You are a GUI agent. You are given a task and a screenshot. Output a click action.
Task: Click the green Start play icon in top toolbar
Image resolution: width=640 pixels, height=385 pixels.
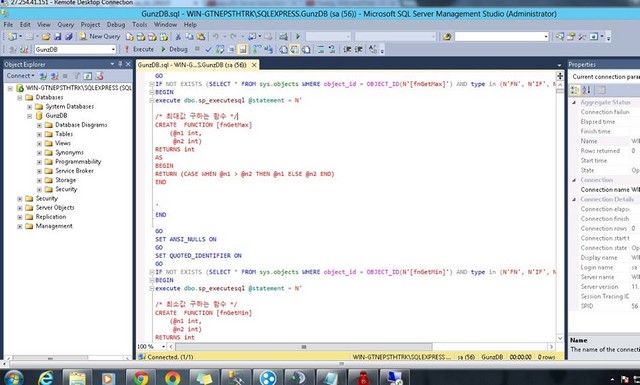click(x=298, y=37)
